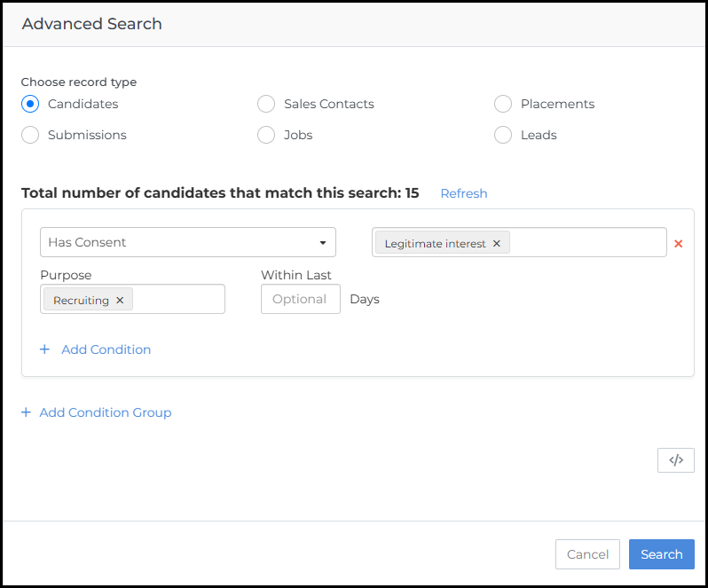
Task: Select the Sales Contacts radio button
Action: click(x=266, y=104)
